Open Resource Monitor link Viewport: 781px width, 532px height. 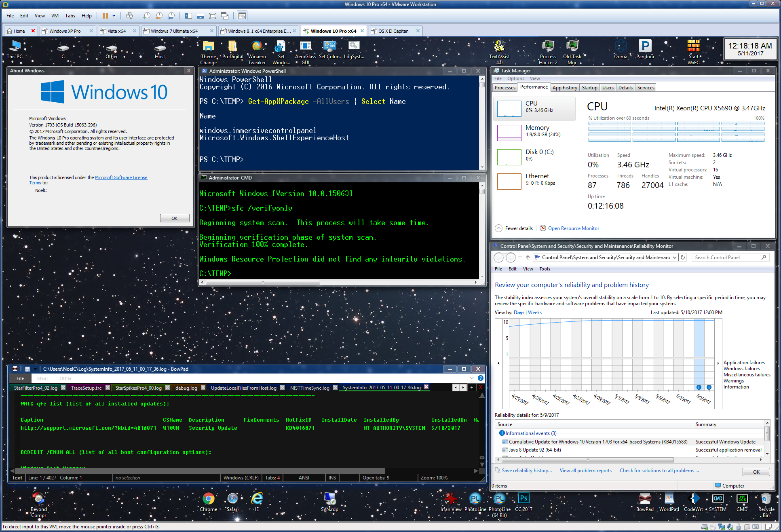pos(573,228)
